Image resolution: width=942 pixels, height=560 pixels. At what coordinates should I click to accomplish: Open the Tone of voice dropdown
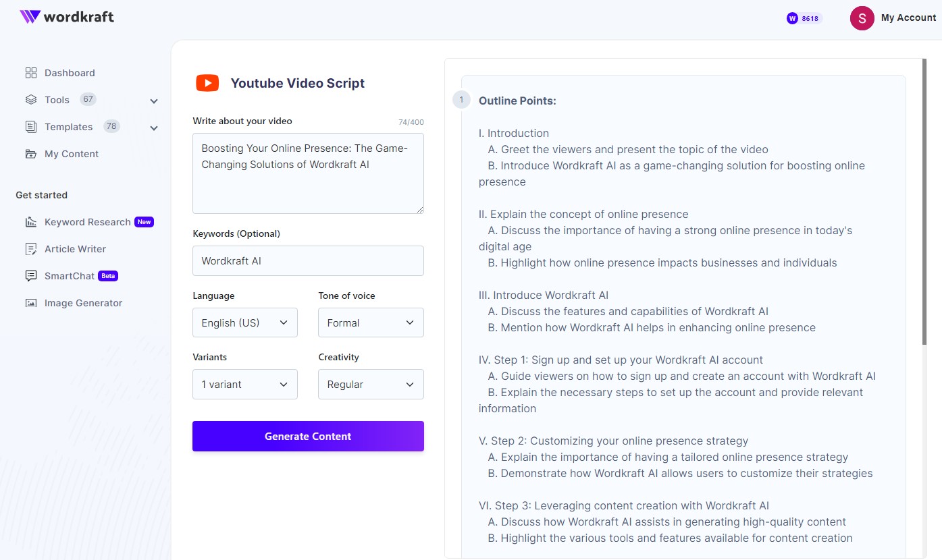370,323
